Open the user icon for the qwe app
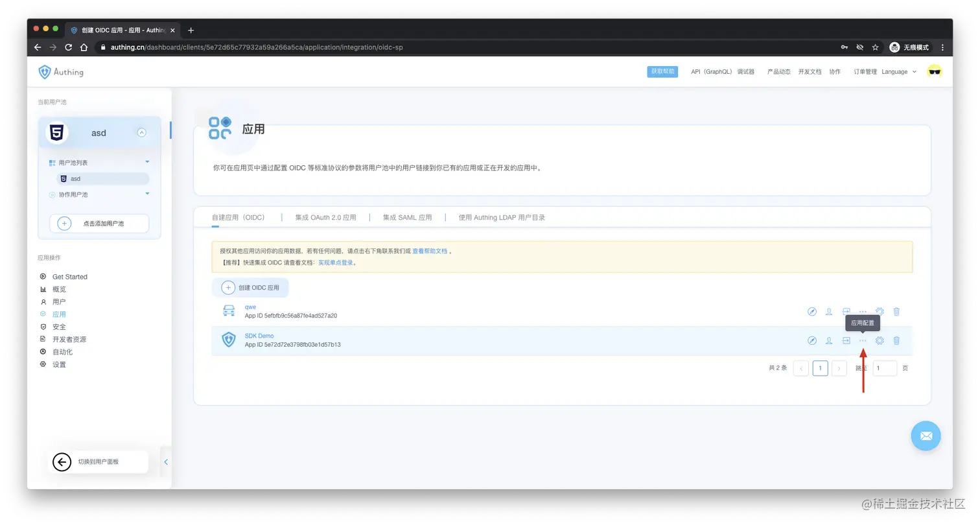 click(829, 312)
